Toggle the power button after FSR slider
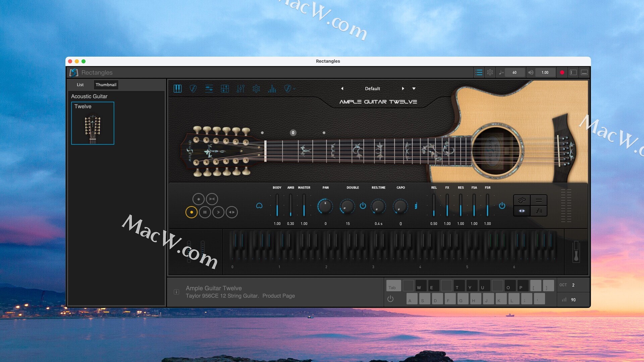This screenshot has width=644, height=362. (502, 205)
